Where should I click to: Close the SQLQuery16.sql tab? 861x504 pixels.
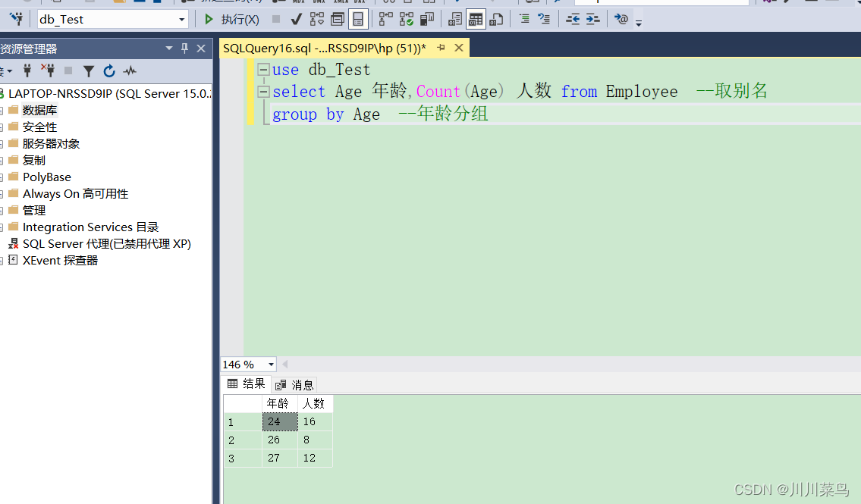pyautogui.click(x=459, y=48)
